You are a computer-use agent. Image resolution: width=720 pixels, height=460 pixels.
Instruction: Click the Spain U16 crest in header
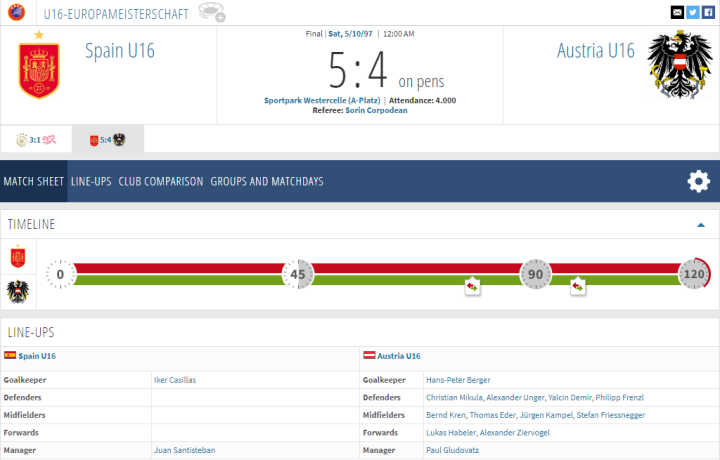tap(39, 67)
